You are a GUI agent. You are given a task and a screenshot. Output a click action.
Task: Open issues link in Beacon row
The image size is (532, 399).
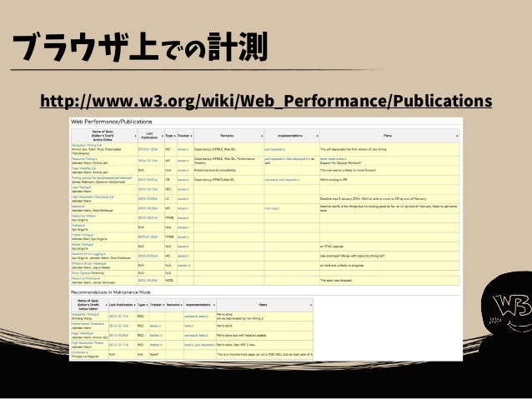(x=183, y=208)
